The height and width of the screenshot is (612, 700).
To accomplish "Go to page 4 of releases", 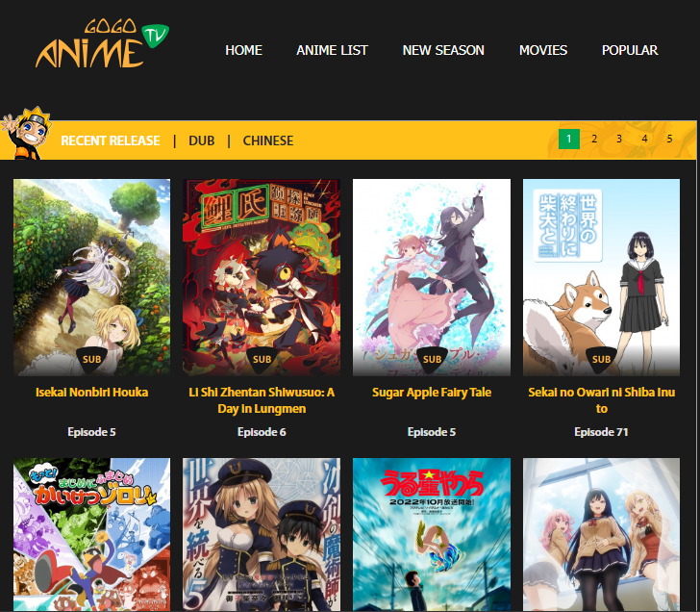I will [644, 139].
